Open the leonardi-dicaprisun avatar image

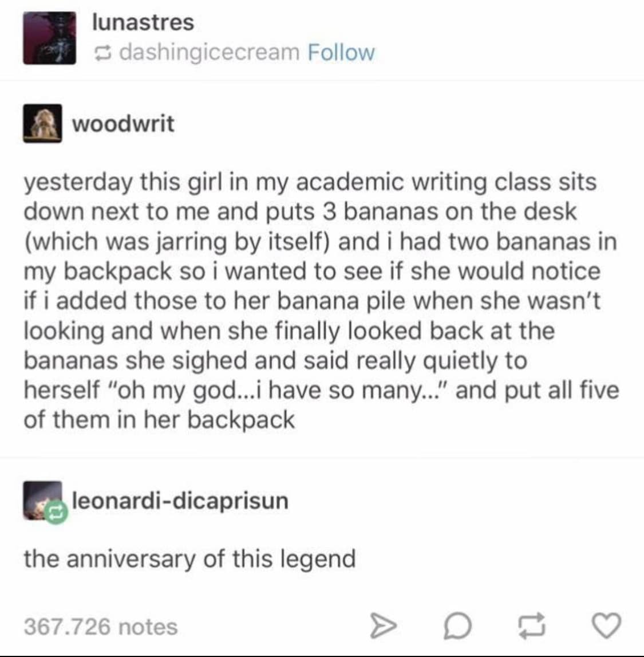click(x=42, y=501)
